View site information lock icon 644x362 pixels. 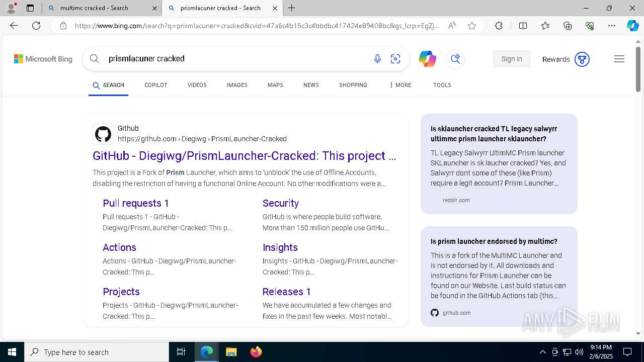tap(63, 26)
